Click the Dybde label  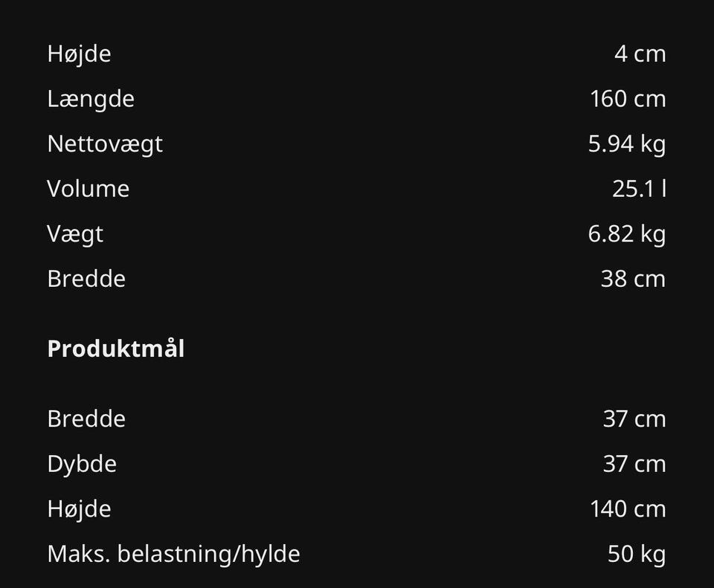pyautogui.click(x=82, y=464)
